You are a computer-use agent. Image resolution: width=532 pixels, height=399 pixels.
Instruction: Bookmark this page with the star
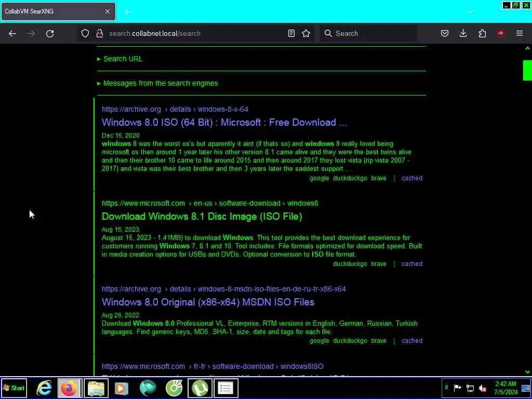(x=306, y=33)
